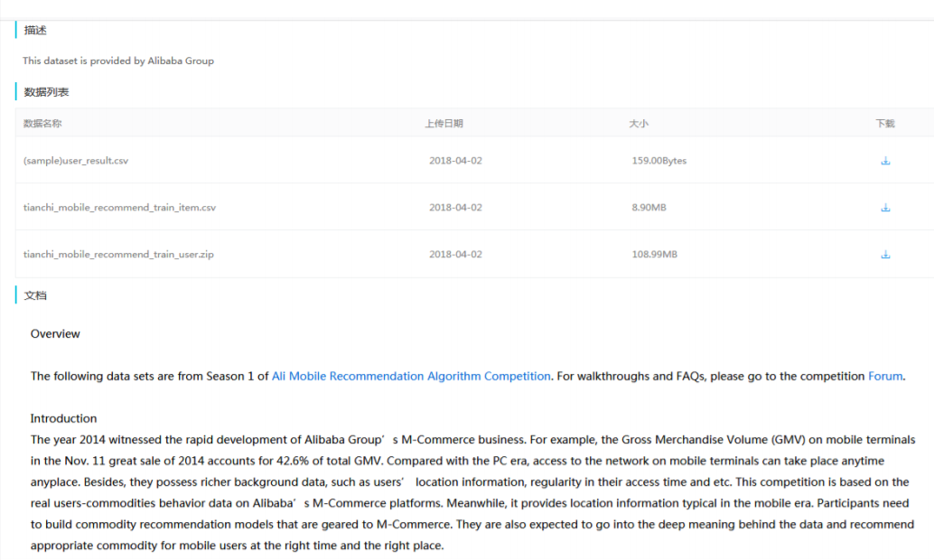Select tianchi_mobile_recommend_train_item.csv file name

point(119,208)
